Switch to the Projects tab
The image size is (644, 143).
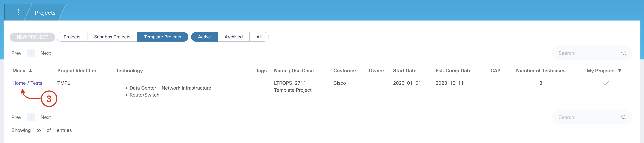tap(72, 37)
